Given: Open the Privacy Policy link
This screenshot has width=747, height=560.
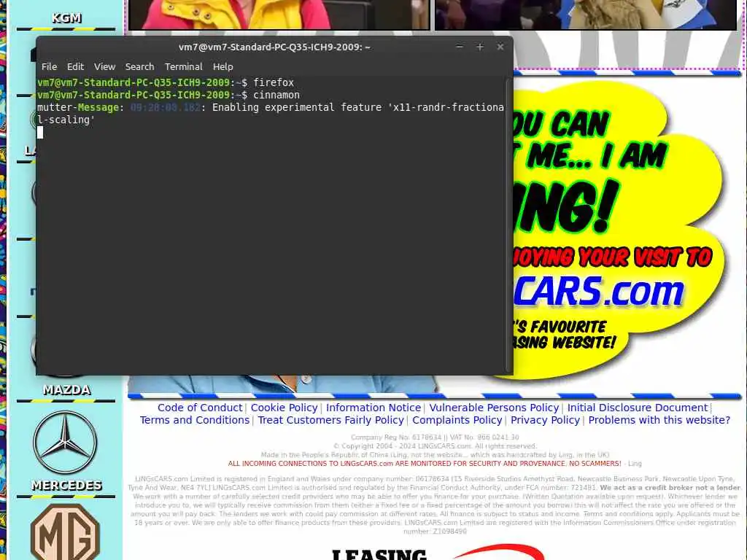Looking at the screenshot, I should tap(545, 420).
